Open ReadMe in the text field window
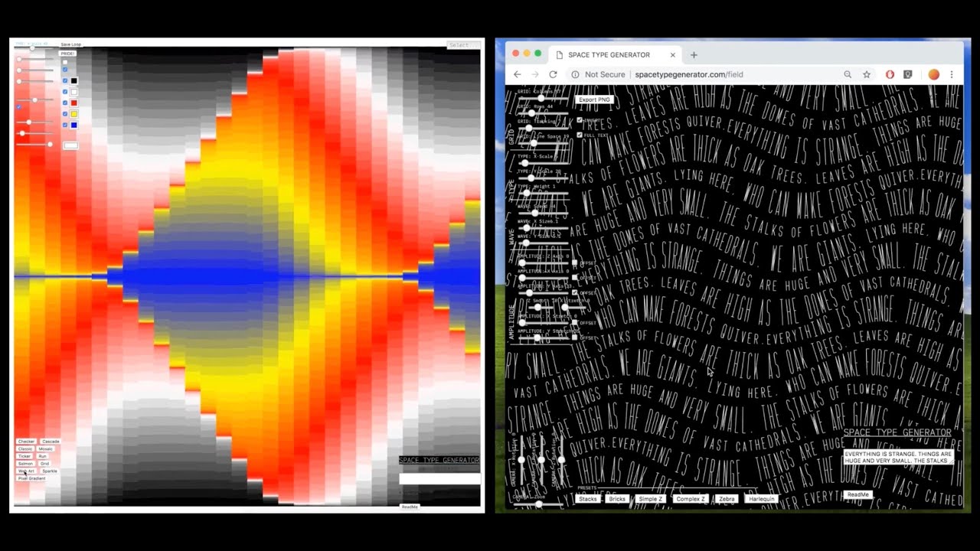 [857, 494]
